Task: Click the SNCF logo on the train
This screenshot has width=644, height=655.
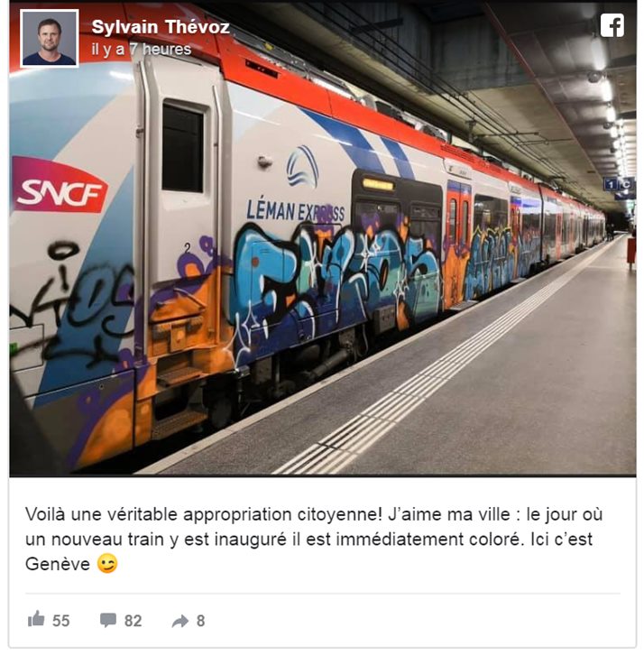Action: [x=59, y=186]
